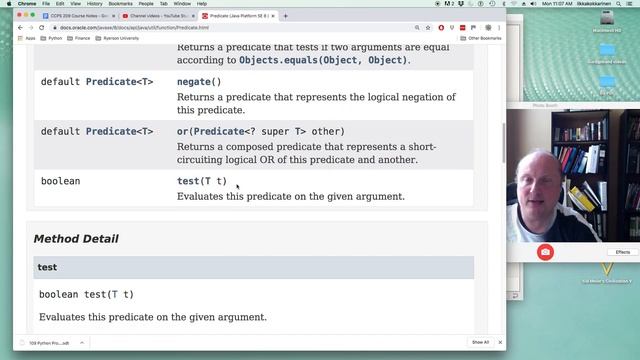
Task: Open the flag extension icon
Action: click(x=473, y=28)
